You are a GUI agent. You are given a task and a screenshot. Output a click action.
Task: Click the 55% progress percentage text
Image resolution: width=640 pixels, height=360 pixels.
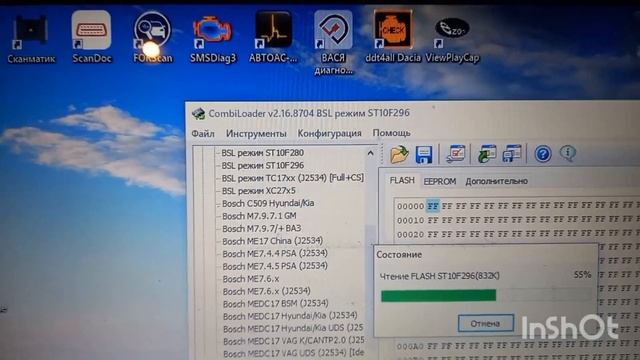(x=582, y=275)
